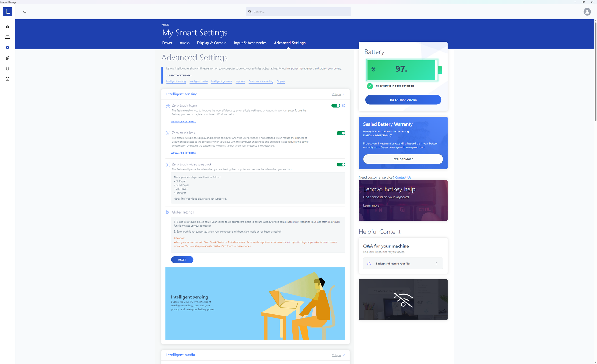The height and width of the screenshot is (364, 597).
Task: Open Backup and restore your files chevron
Action: click(436, 264)
